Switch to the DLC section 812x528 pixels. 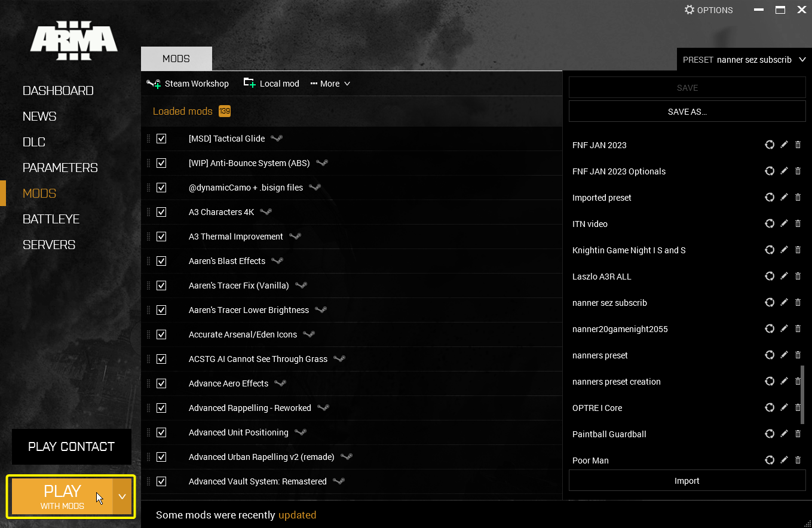point(34,142)
